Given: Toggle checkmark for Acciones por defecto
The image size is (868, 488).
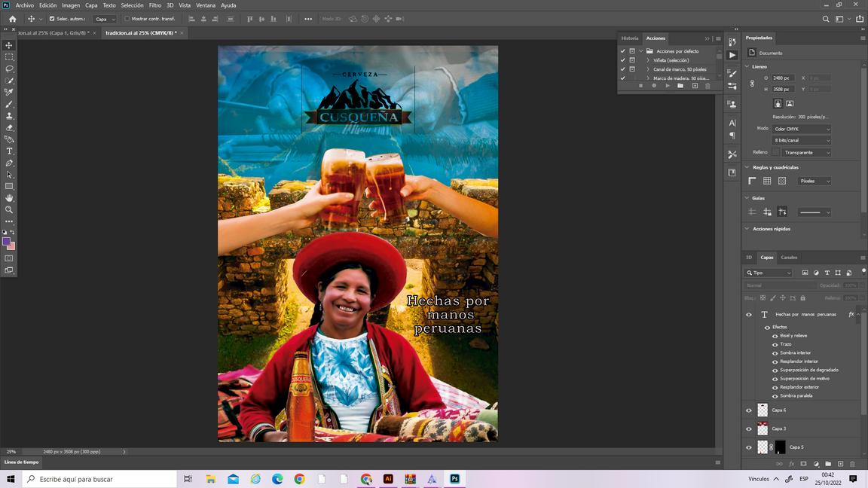Looking at the screenshot, I should pos(623,51).
